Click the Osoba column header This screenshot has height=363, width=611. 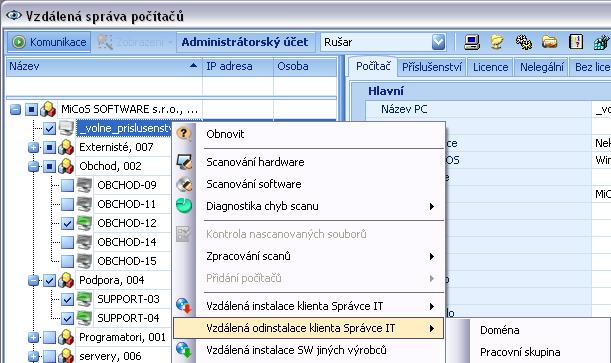click(305, 67)
